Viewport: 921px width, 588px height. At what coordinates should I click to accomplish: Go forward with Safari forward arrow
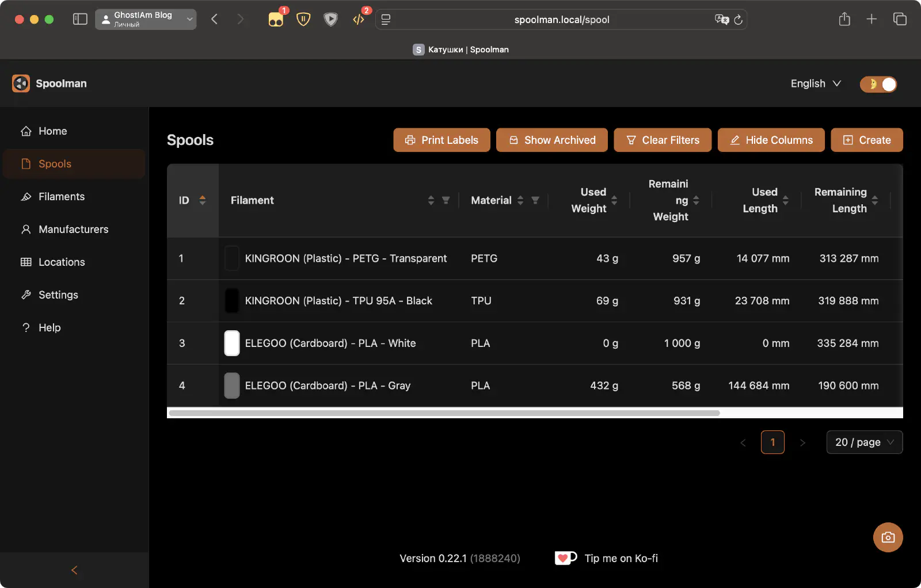pyautogui.click(x=240, y=20)
